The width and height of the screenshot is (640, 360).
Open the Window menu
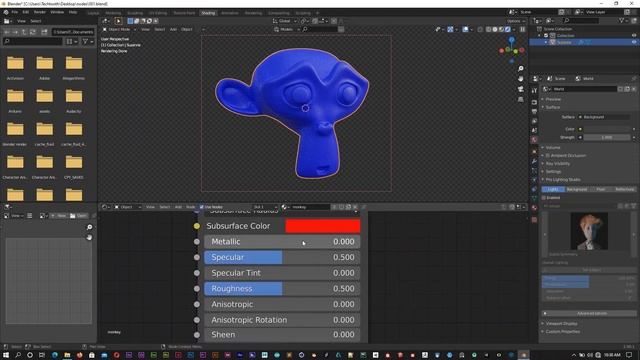[57, 12]
